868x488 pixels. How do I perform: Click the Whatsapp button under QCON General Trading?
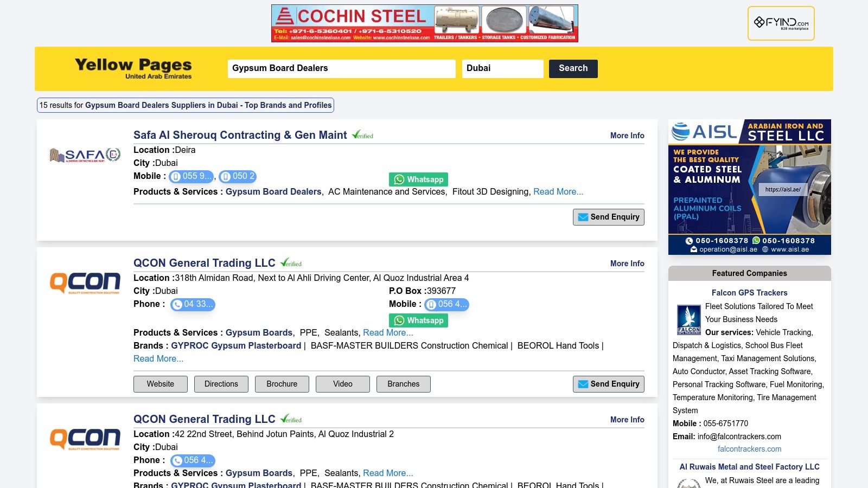(x=418, y=320)
